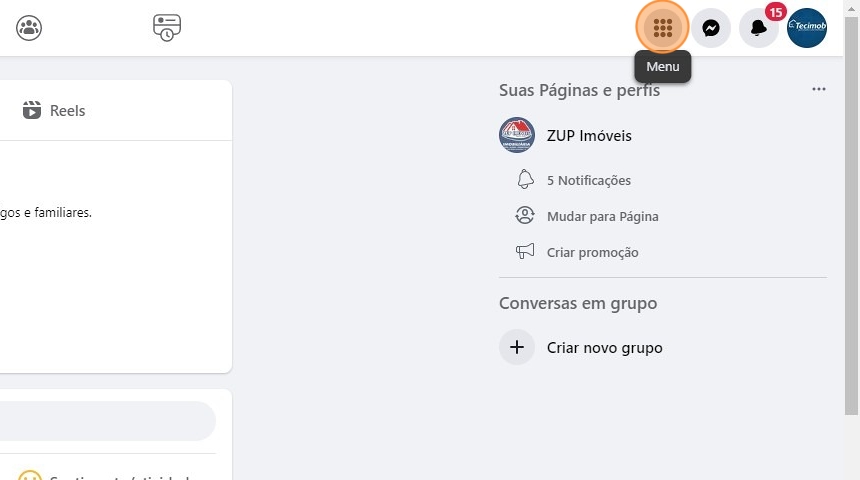Image resolution: width=860 pixels, height=480 pixels.
Task: Click the ZUP Imóveis page avatar
Action: pyautogui.click(x=517, y=136)
